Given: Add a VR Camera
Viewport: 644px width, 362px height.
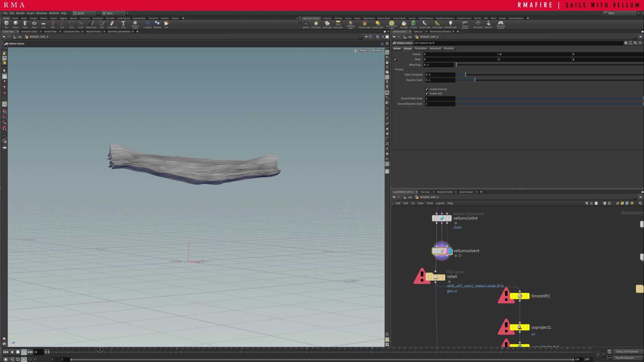Looking at the screenshot, I should pyautogui.click(x=478, y=24).
